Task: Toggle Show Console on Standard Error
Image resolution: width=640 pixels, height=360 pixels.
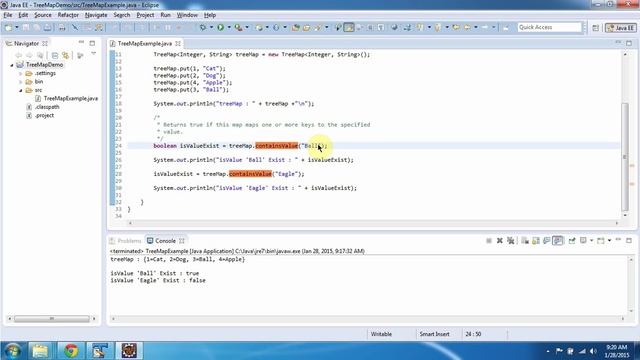Action: point(558,241)
